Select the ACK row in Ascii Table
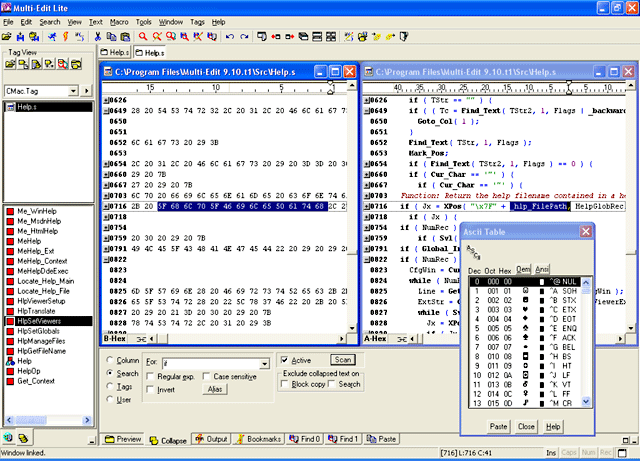This screenshot has width=640, height=461. pyautogui.click(x=526, y=338)
